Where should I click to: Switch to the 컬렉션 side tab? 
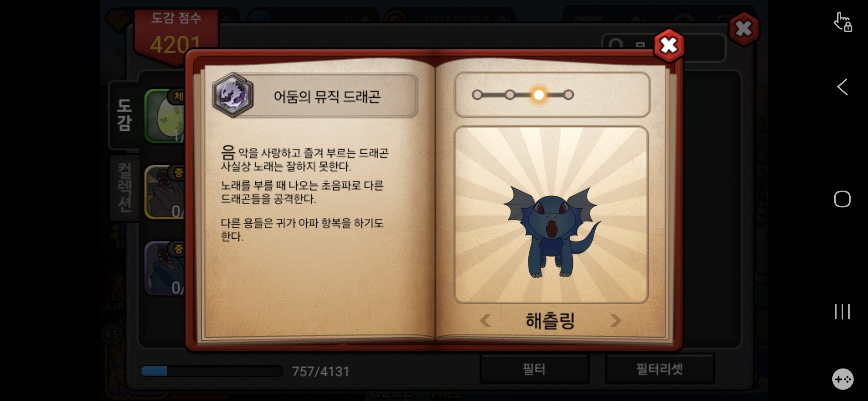coord(125,188)
